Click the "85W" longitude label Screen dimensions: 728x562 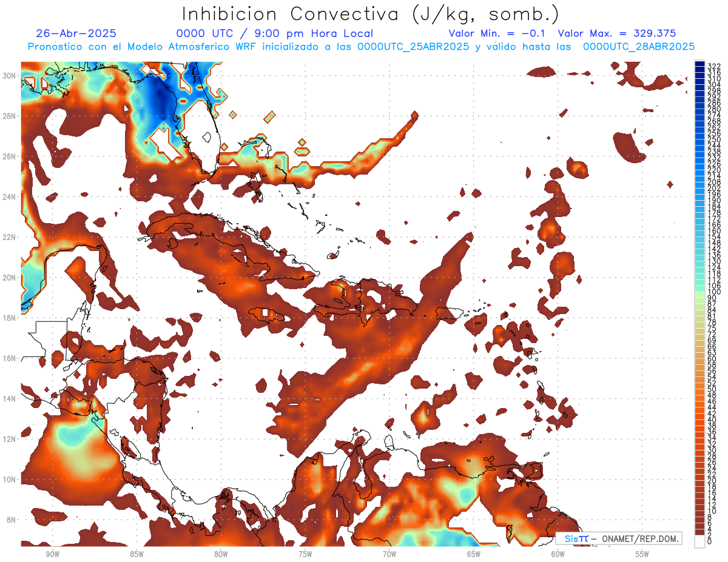click(136, 554)
